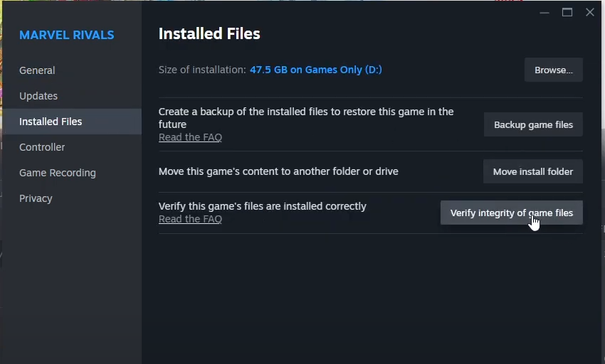Show the Privacy settings tab
The height and width of the screenshot is (364, 605).
[36, 198]
